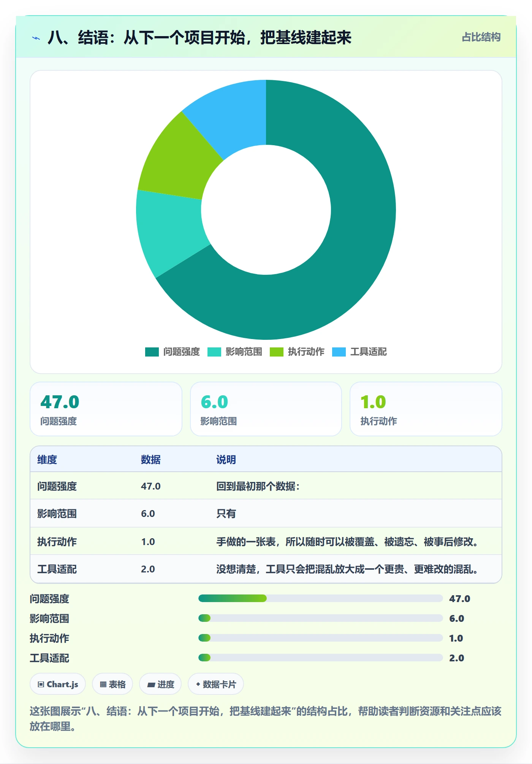532x764 pixels.
Task: Click the icon inside the Chart.js chip
Action: [x=41, y=685]
